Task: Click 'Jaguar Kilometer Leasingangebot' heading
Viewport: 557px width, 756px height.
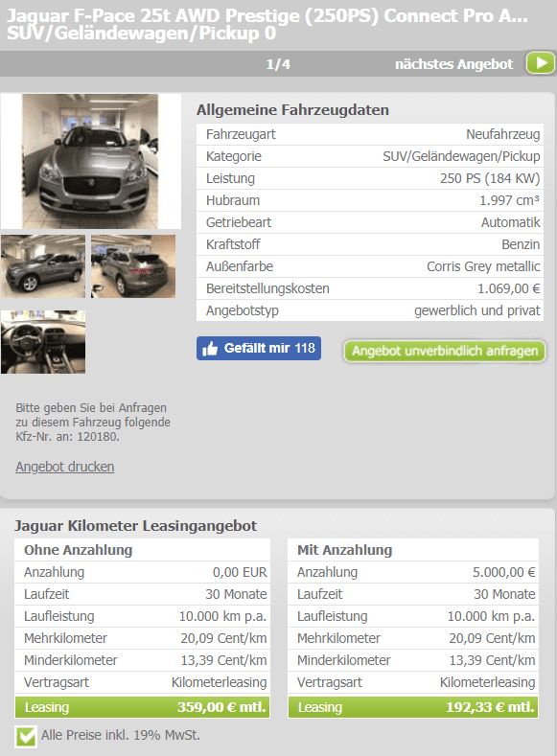Action: (135, 525)
